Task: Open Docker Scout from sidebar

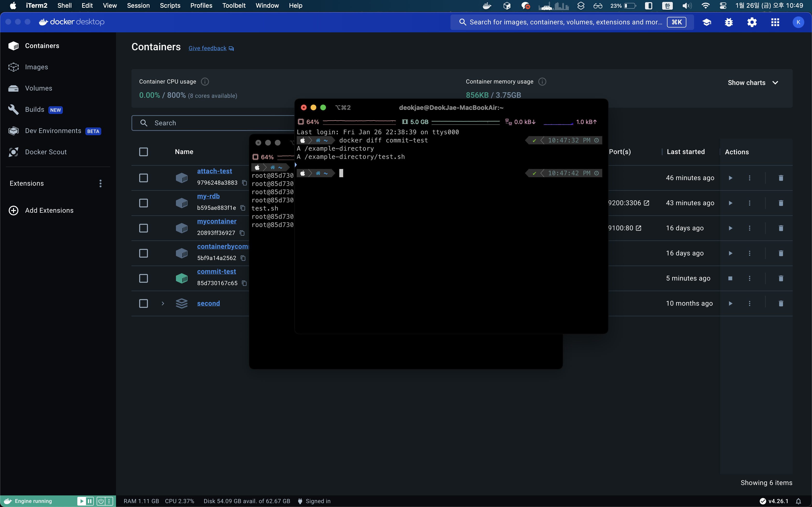Action: pos(46,152)
